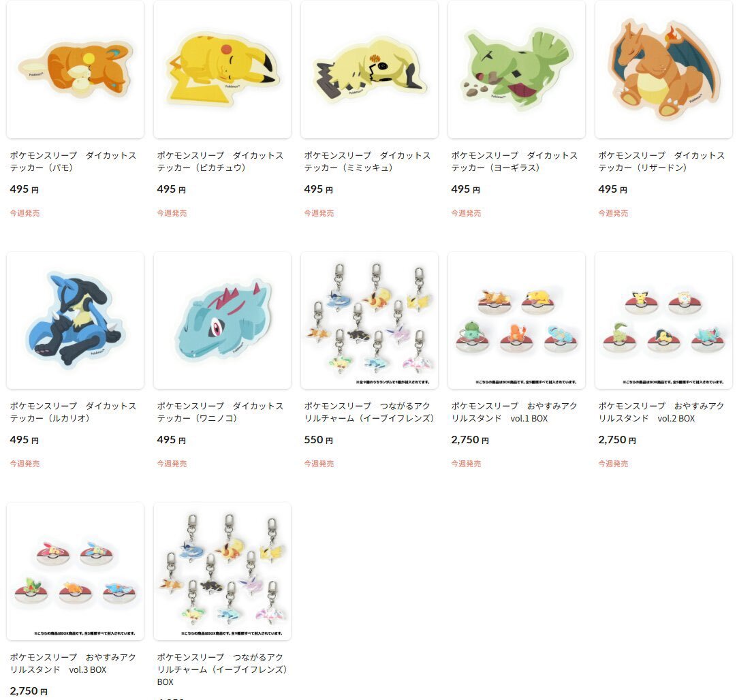Open the sleeping Pikachu sticker image
This screenshot has width=737, height=700.
click(x=222, y=69)
